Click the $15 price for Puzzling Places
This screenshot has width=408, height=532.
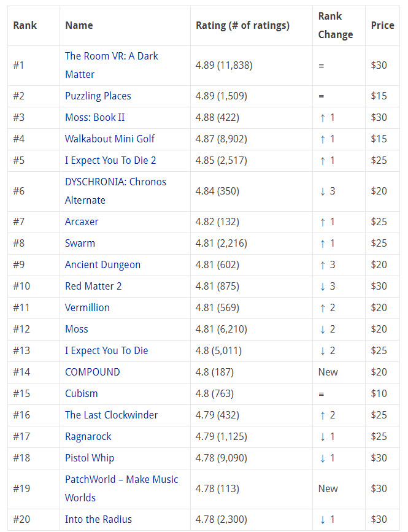click(379, 96)
